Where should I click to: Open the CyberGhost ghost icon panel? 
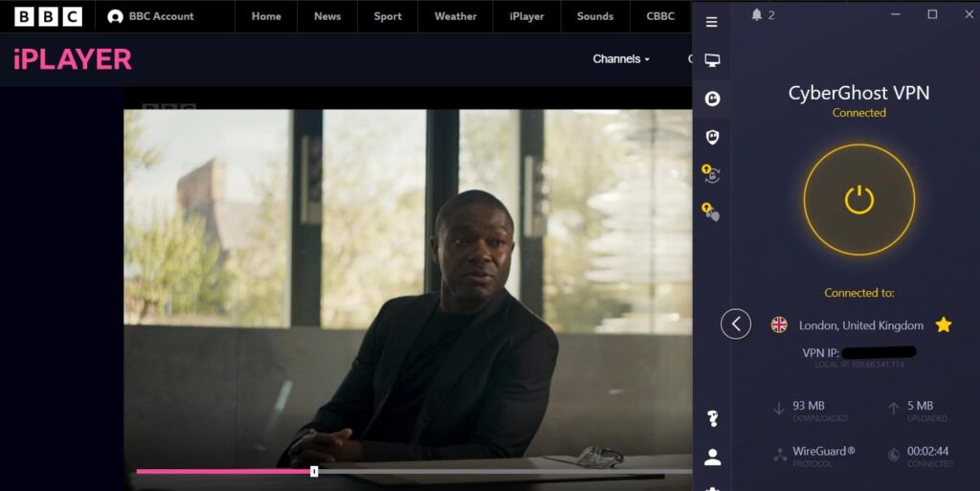click(711, 99)
